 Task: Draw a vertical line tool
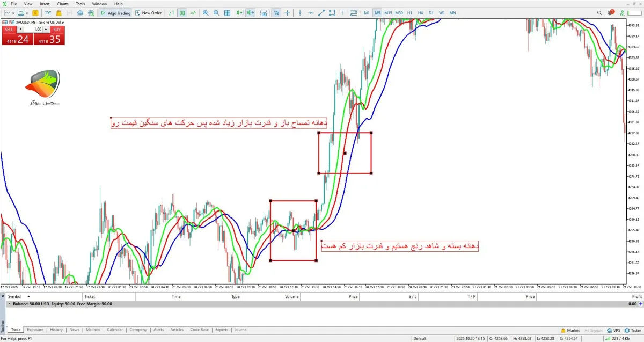300,13
